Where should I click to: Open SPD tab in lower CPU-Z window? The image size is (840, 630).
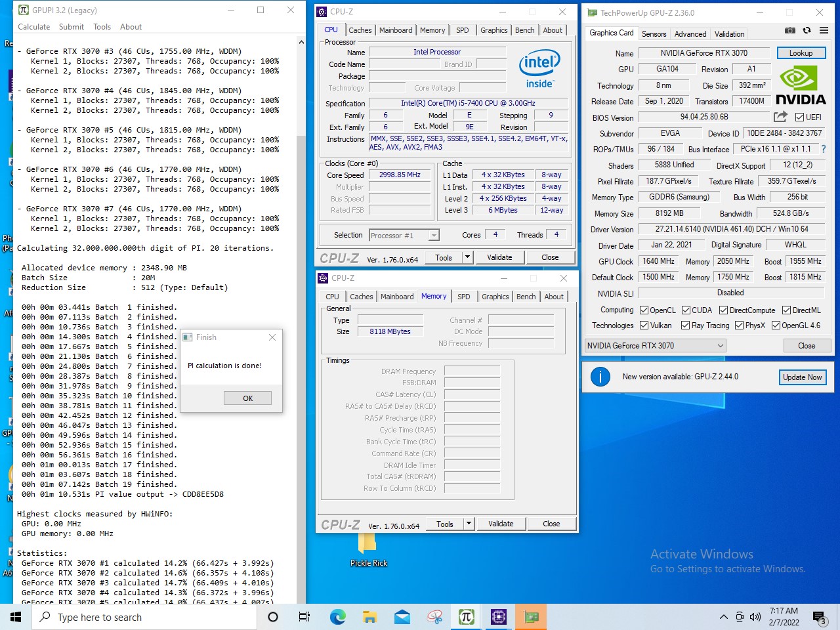coord(463,297)
